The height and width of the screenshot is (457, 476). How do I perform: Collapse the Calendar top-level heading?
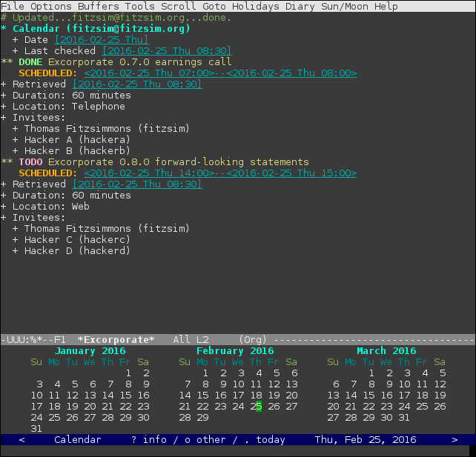click(x=101, y=28)
